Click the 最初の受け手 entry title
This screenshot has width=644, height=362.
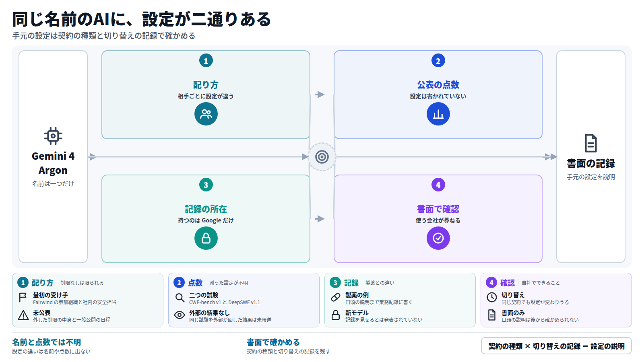pos(50,295)
